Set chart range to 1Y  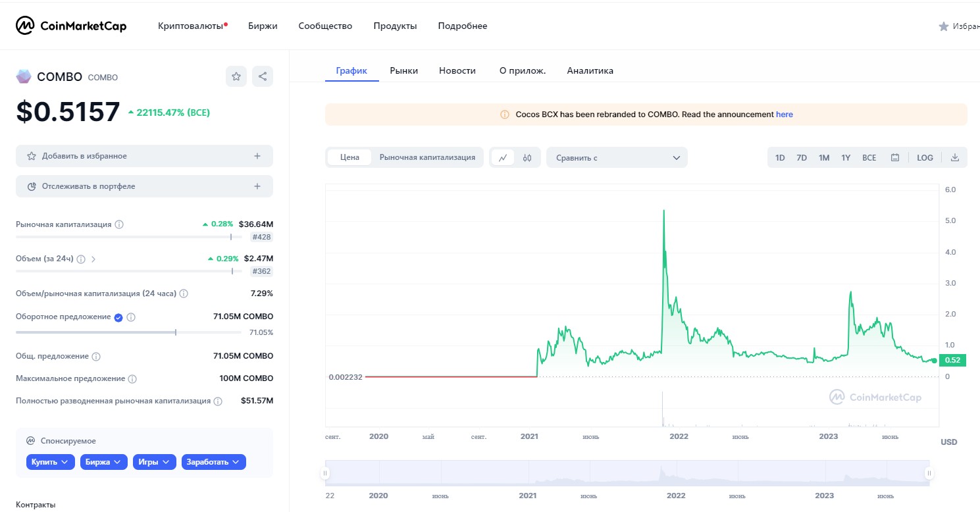coord(846,158)
